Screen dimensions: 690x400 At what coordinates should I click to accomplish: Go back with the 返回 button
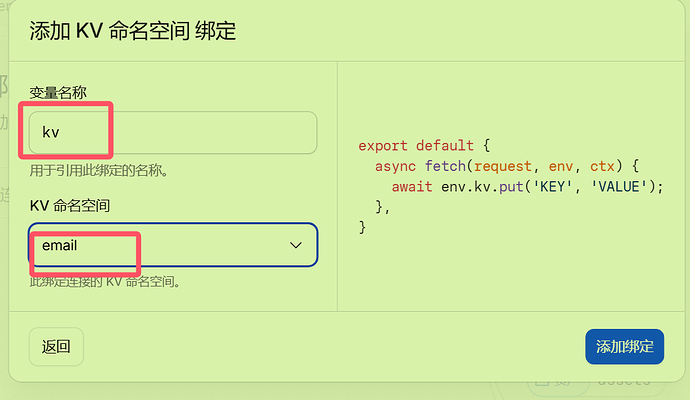point(56,346)
